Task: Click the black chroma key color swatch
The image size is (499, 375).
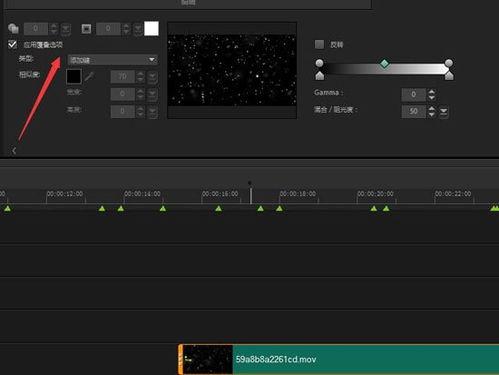Action: (74, 77)
